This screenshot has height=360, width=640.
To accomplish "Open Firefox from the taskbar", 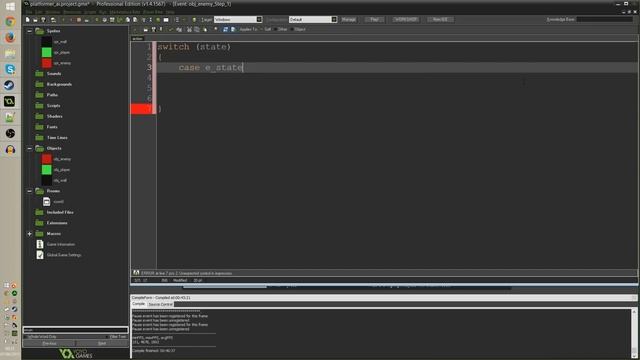I will coord(10,38).
